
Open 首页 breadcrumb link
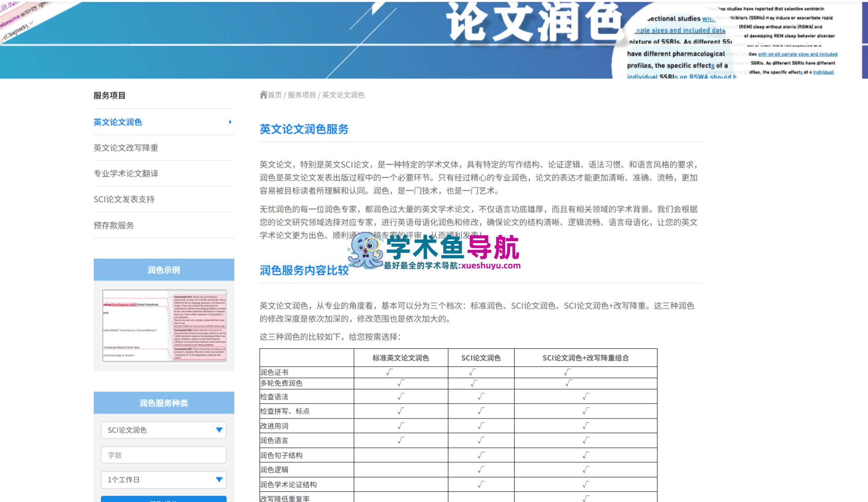click(274, 95)
